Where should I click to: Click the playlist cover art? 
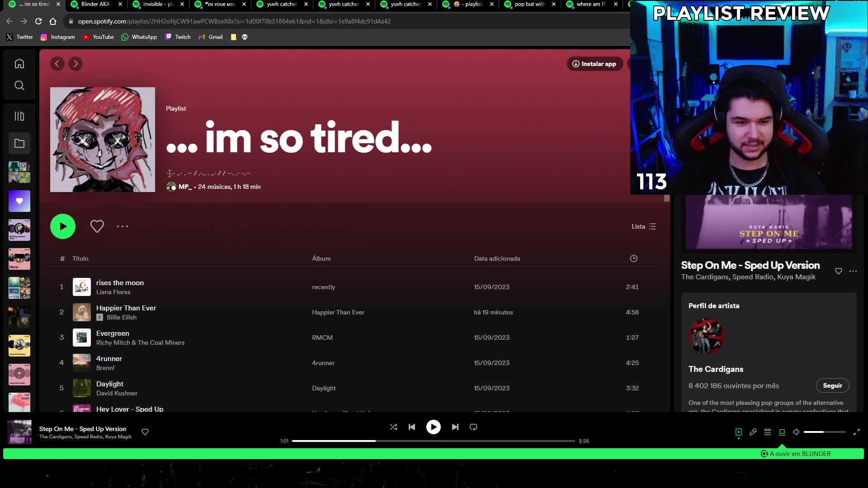103,140
